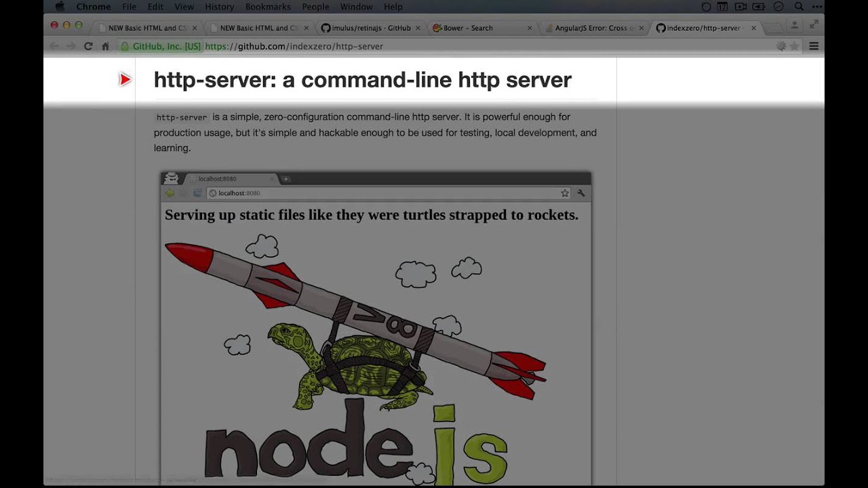The image size is (868, 488).
Task: Open the Help menu
Action: click(x=393, y=7)
